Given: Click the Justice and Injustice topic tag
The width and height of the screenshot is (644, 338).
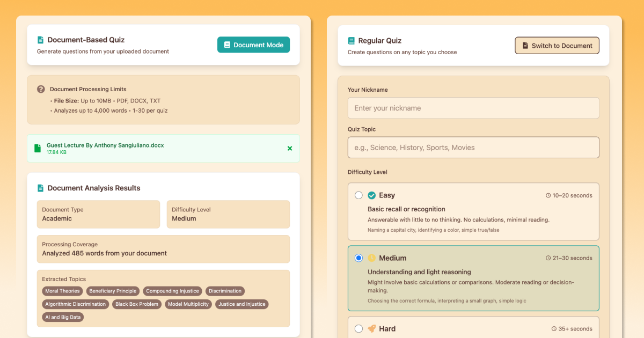Looking at the screenshot, I should [x=241, y=304].
